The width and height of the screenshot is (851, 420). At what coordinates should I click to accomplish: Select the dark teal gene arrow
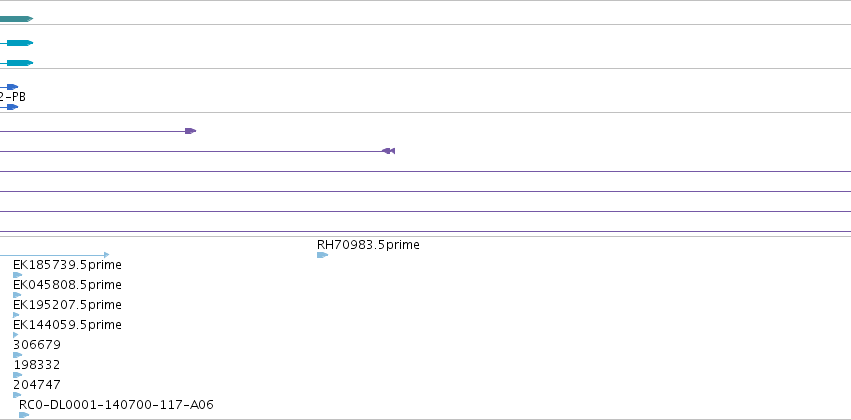click(16, 19)
